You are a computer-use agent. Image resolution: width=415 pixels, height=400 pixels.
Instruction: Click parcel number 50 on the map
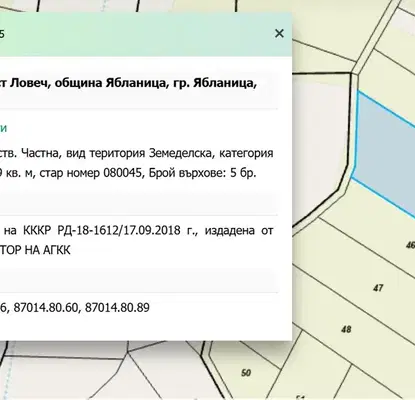click(x=246, y=372)
